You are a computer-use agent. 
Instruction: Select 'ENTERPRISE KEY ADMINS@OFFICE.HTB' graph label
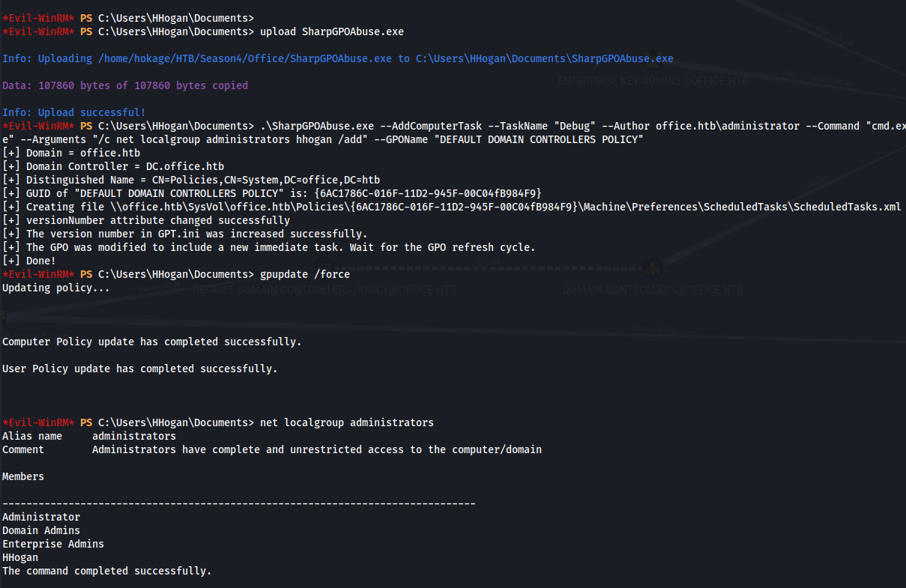click(x=653, y=81)
